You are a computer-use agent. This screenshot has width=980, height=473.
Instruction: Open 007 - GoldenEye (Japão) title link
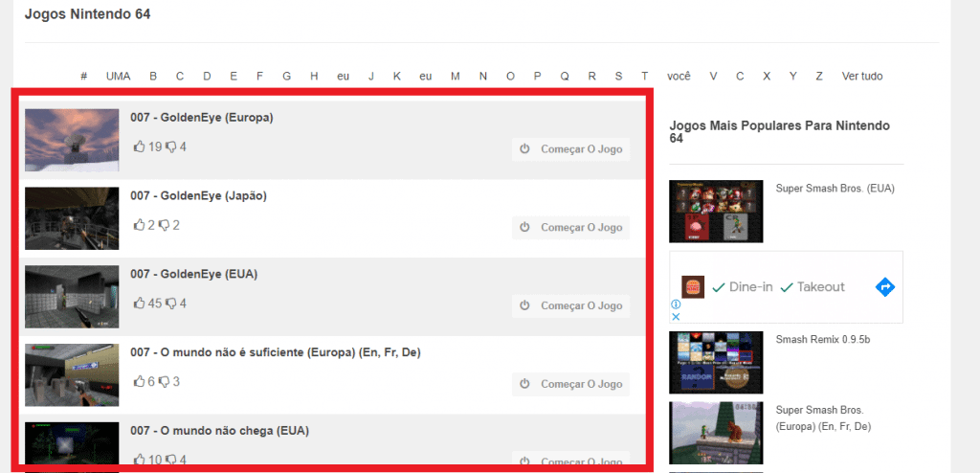tap(199, 196)
